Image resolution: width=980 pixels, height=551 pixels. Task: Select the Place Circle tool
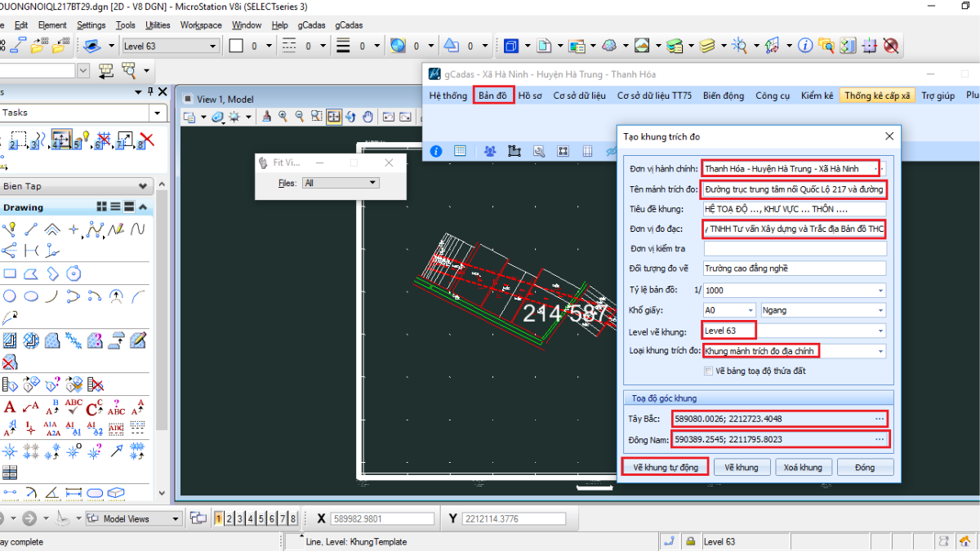(10, 295)
